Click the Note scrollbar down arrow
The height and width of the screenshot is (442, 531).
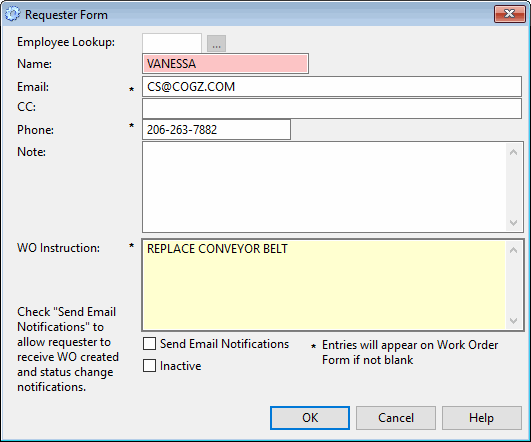click(x=513, y=223)
